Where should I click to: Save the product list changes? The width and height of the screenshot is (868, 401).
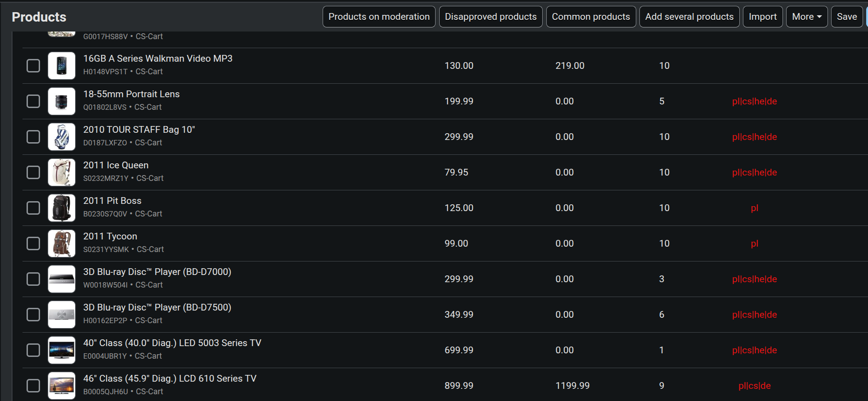pyautogui.click(x=846, y=17)
